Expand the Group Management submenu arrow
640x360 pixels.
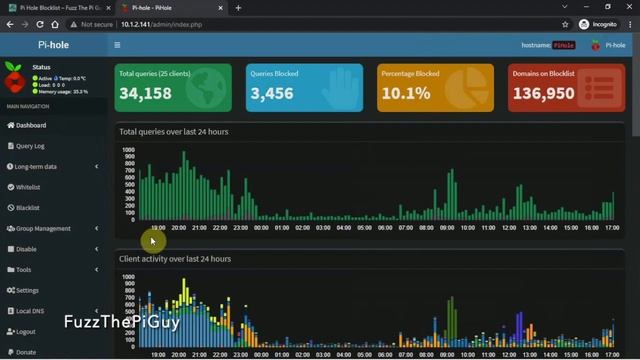tap(96, 228)
